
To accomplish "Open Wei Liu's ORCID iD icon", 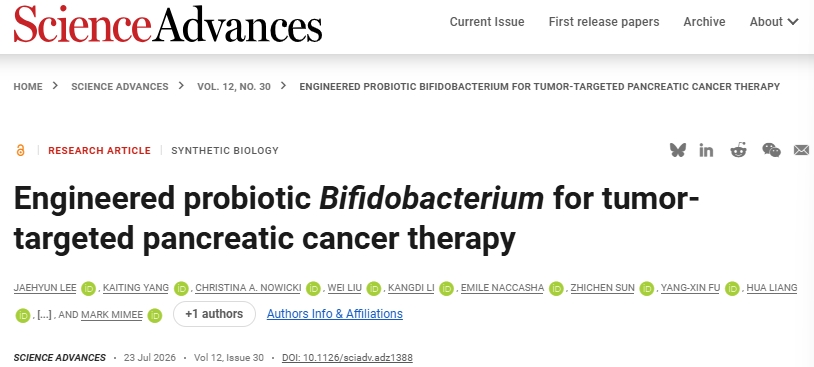I will coord(373,289).
